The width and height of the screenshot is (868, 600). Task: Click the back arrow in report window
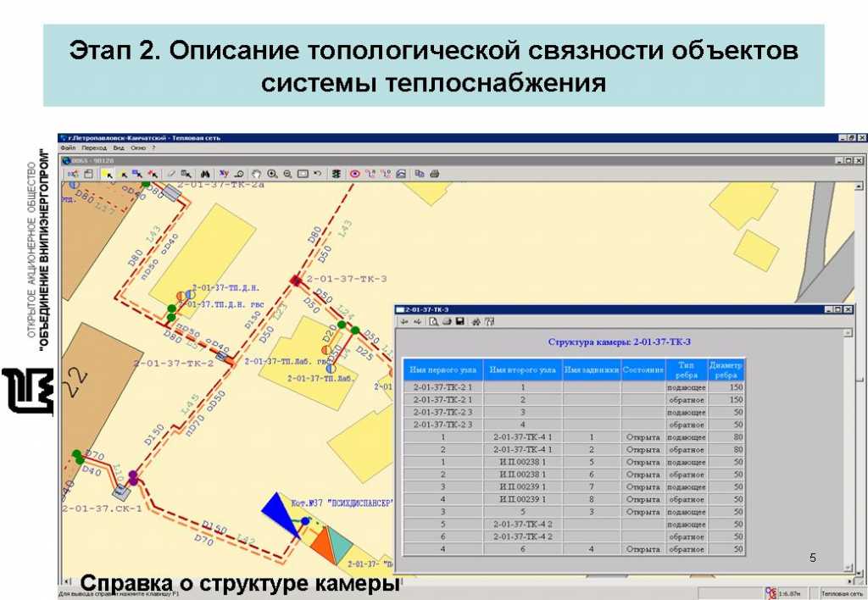tap(404, 322)
